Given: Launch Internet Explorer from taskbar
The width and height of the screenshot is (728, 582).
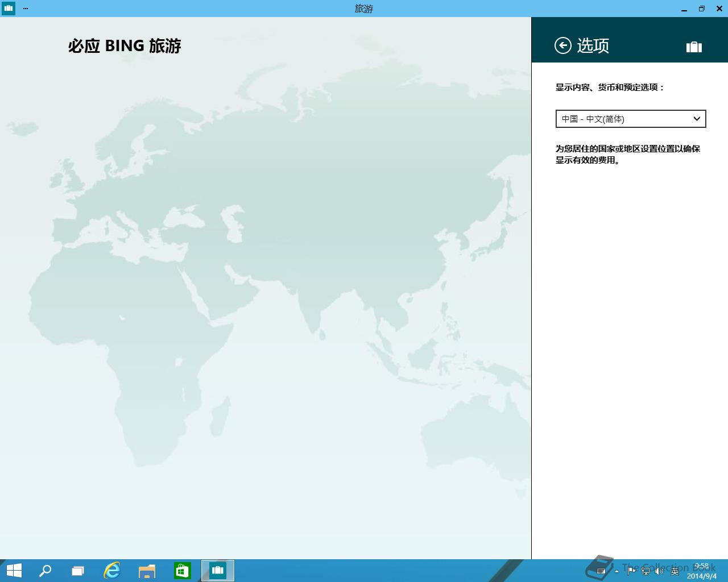Looking at the screenshot, I should point(112,571).
